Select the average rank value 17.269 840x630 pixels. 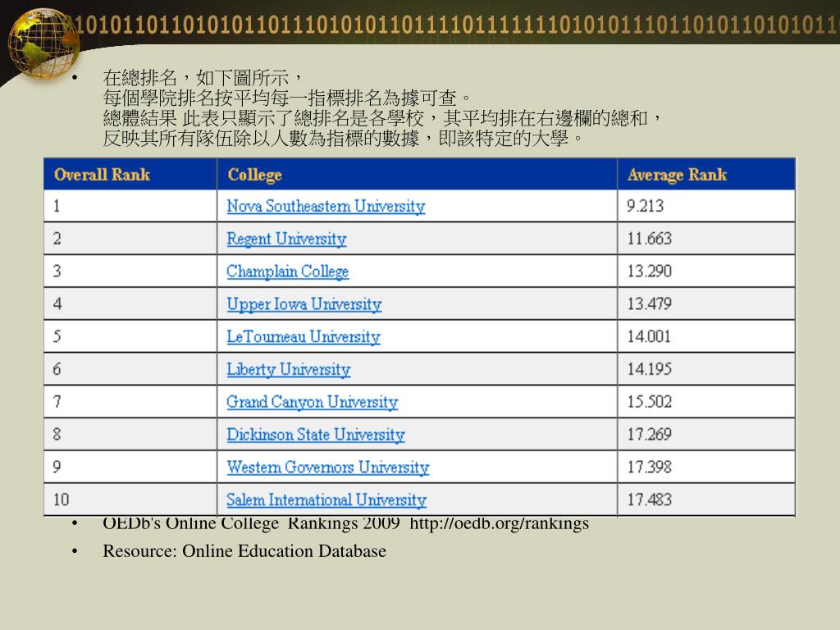(650, 435)
